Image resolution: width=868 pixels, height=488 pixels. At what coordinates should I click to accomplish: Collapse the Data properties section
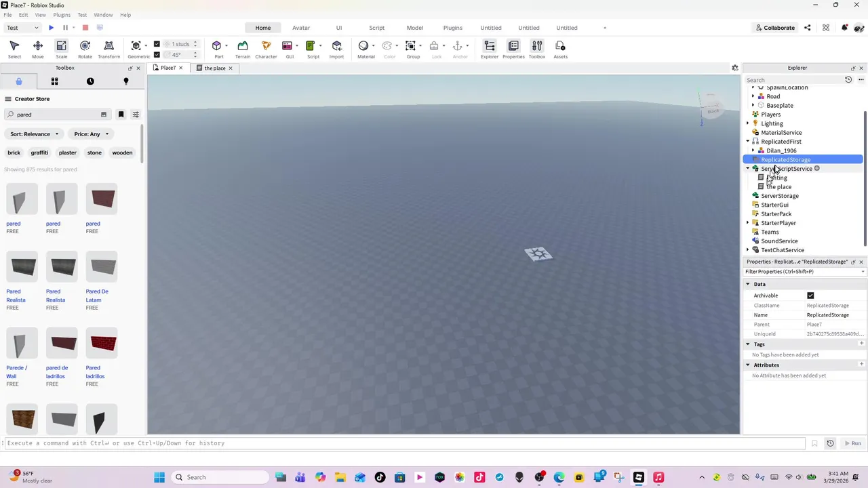748,284
